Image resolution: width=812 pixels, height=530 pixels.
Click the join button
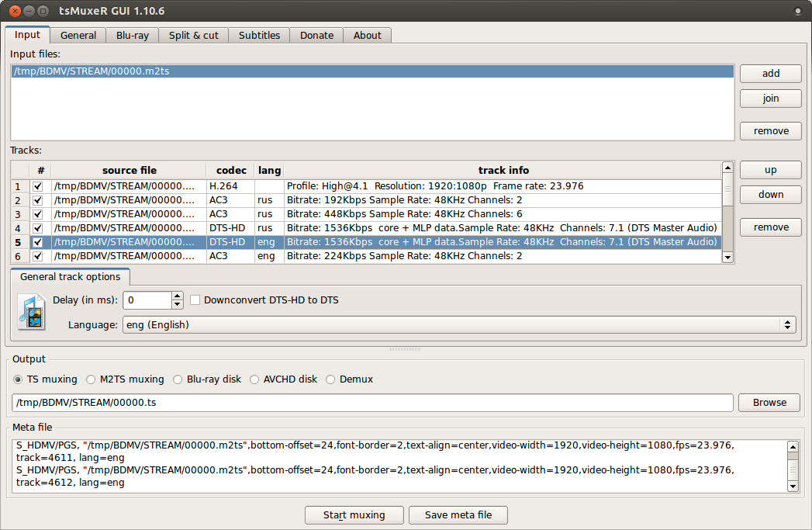[771, 99]
